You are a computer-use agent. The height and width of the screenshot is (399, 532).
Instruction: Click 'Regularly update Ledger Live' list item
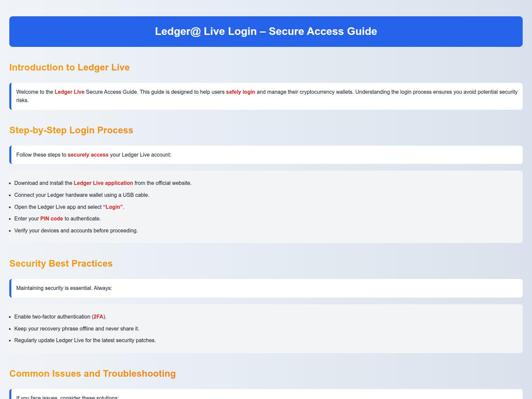[85, 340]
